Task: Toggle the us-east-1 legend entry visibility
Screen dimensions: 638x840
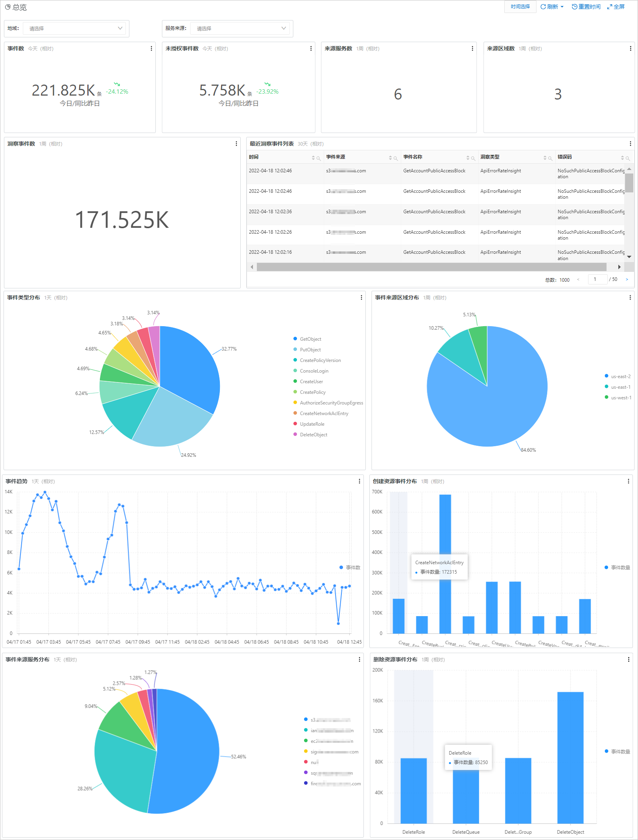Action: point(618,387)
